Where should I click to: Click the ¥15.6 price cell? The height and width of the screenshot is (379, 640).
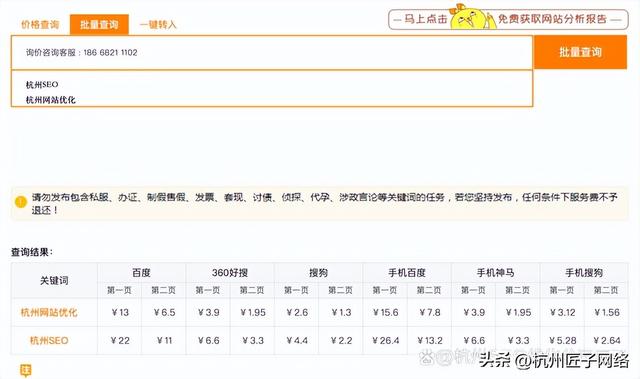pos(385,313)
